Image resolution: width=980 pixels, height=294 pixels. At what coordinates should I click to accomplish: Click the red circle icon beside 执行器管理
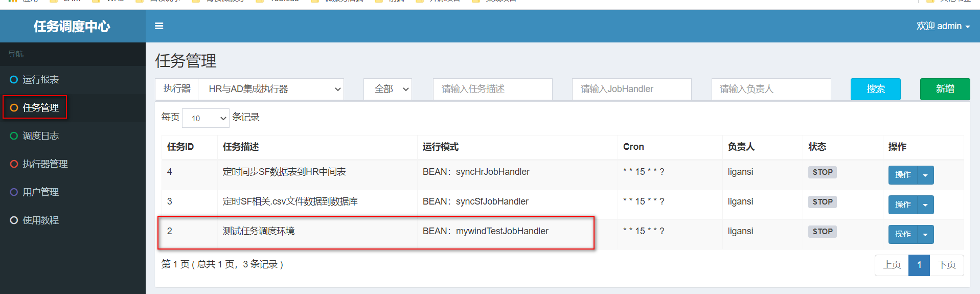14,164
